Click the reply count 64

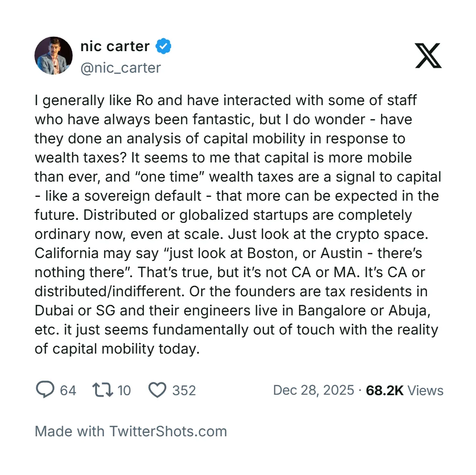pos(68,390)
